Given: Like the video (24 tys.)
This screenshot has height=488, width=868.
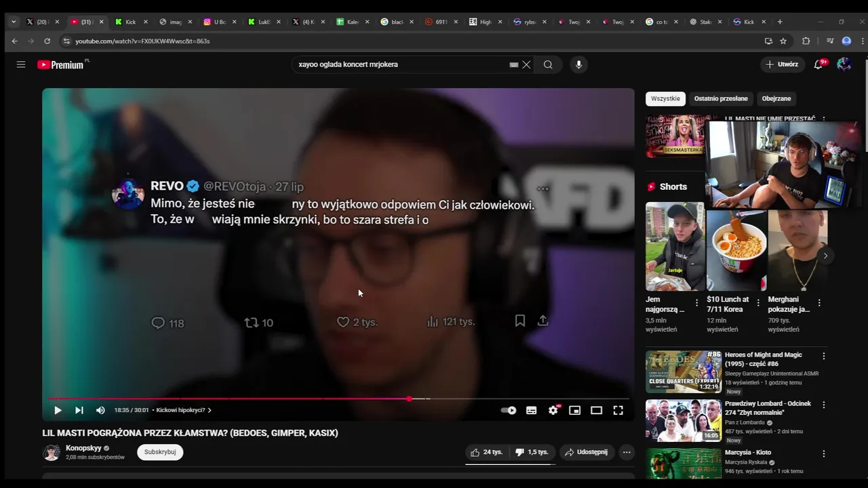Looking at the screenshot, I should (x=487, y=452).
